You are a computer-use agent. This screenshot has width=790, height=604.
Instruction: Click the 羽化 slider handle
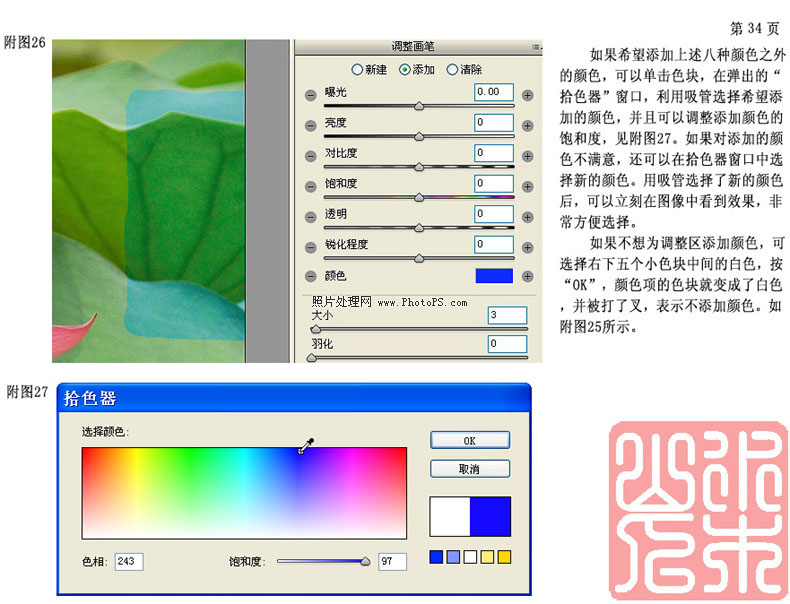tap(312, 357)
